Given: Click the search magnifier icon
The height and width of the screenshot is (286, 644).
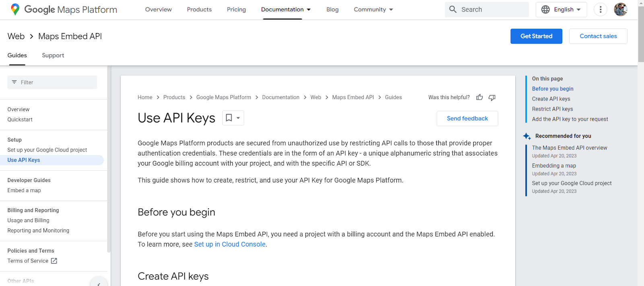Looking at the screenshot, I should [x=453, y=9].
